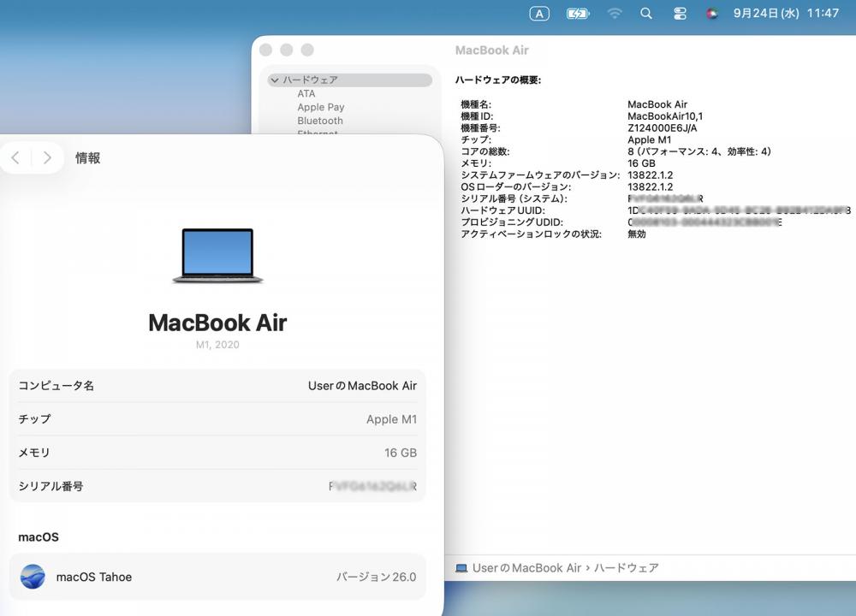
Task: Click the バージョン26.0 text
Action: point(376,577)
